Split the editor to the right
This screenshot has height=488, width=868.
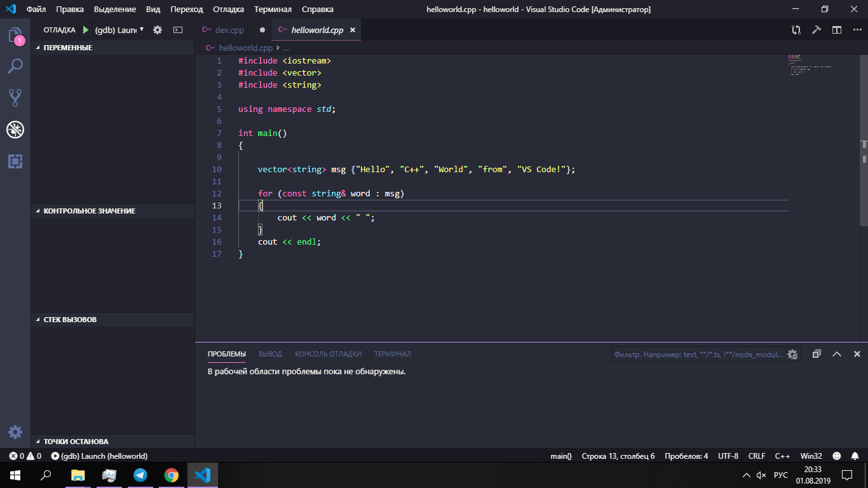tap(837, 30)
